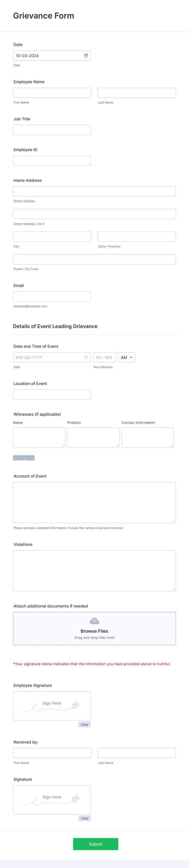This screenshot has height=868, width=189.
Task: Expand the AM selector chevron
Action: [x=131, y=357]
